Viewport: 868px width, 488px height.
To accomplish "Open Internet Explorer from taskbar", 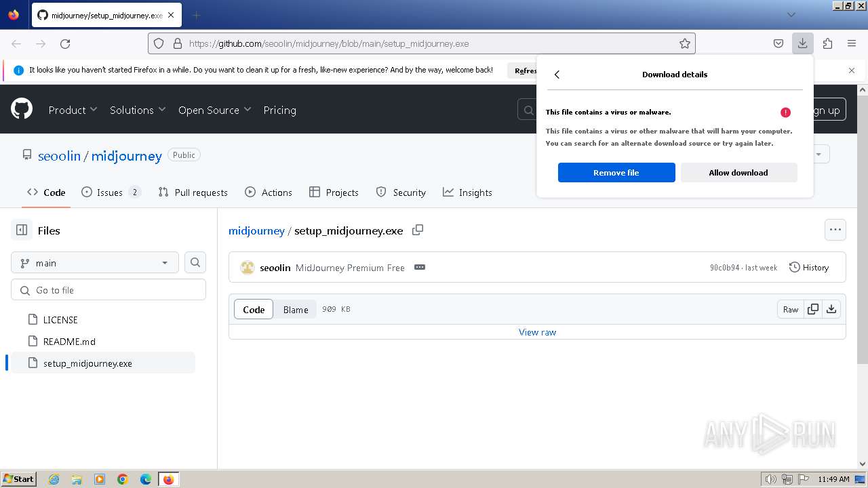I will pyautogui.click(x=54, y=479).
